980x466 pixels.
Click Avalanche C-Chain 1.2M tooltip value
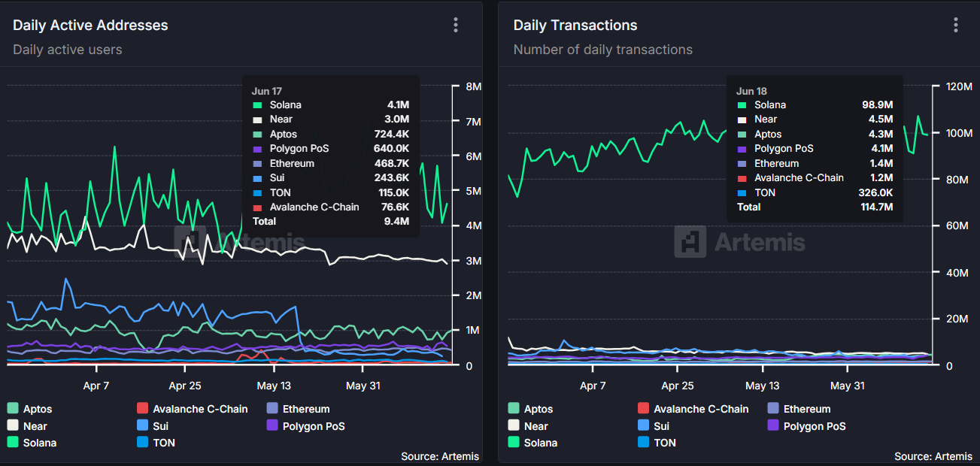(880, 178)
